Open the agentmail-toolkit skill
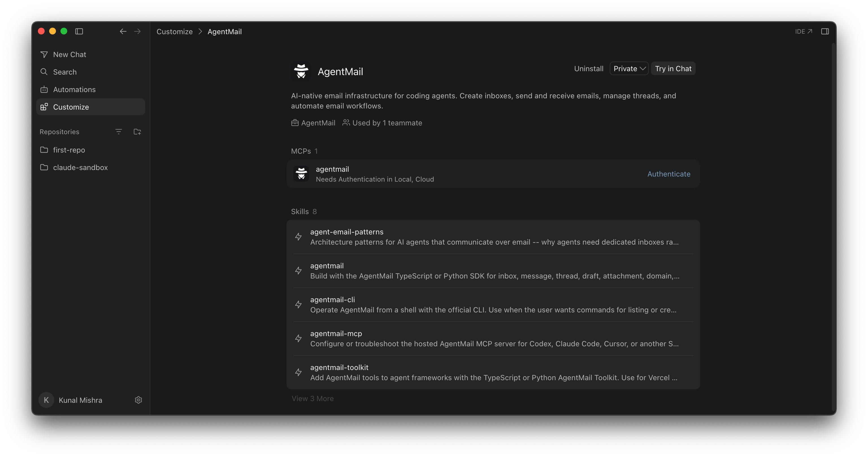 [493, 373]
